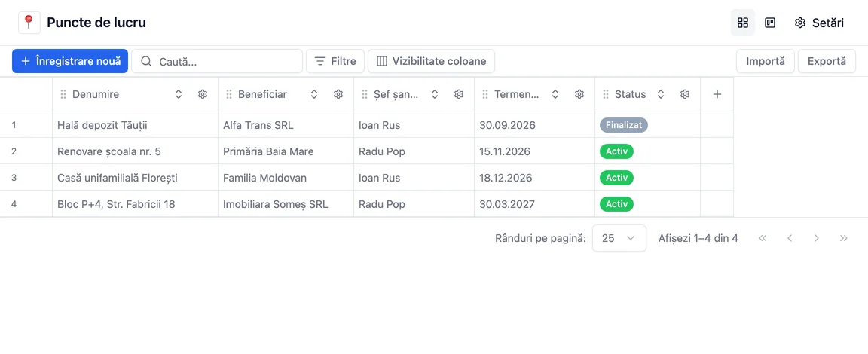The height and width of the screenshot is (354, 868).
Task: Click Activ badge in Bloc P+4 row
Action: pyautogui.click(x=616, y=204)
